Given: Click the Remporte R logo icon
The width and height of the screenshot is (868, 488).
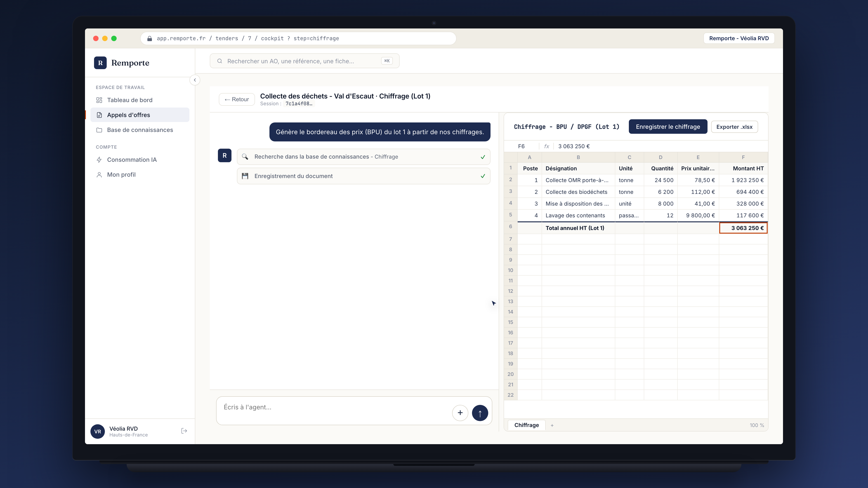Looking at the screenshot, I should tap(100, 63).
